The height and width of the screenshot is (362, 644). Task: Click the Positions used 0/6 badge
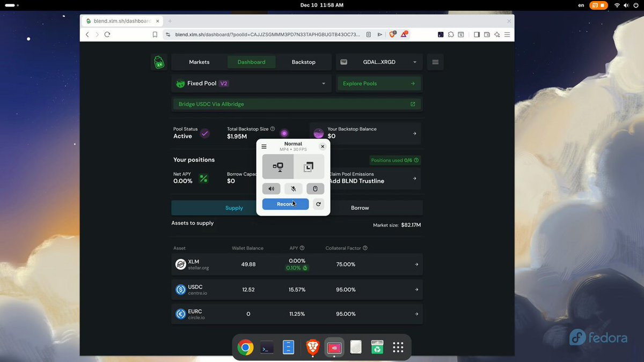pyautogui.click(x=396, y=160)
